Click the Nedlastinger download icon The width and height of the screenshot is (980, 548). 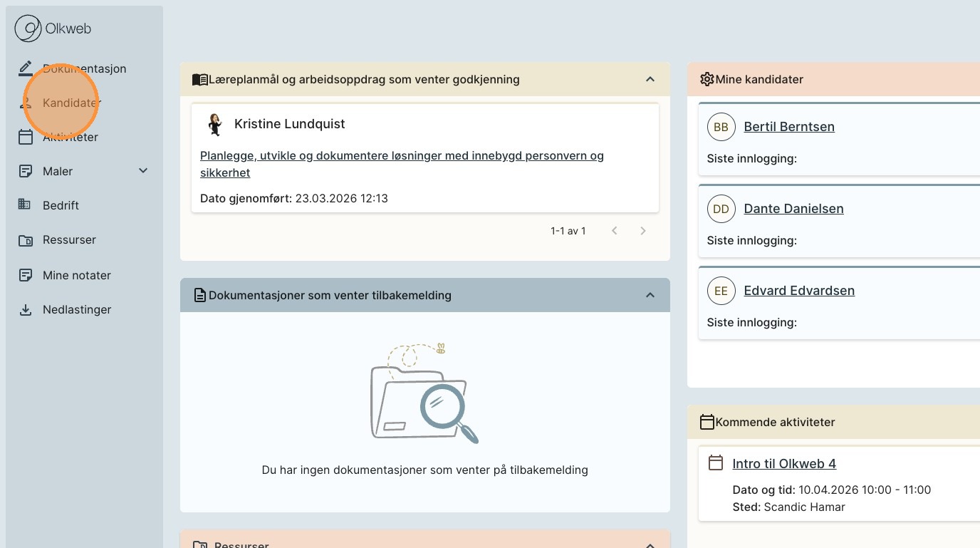pyautogui.click(x=26, y=310)
